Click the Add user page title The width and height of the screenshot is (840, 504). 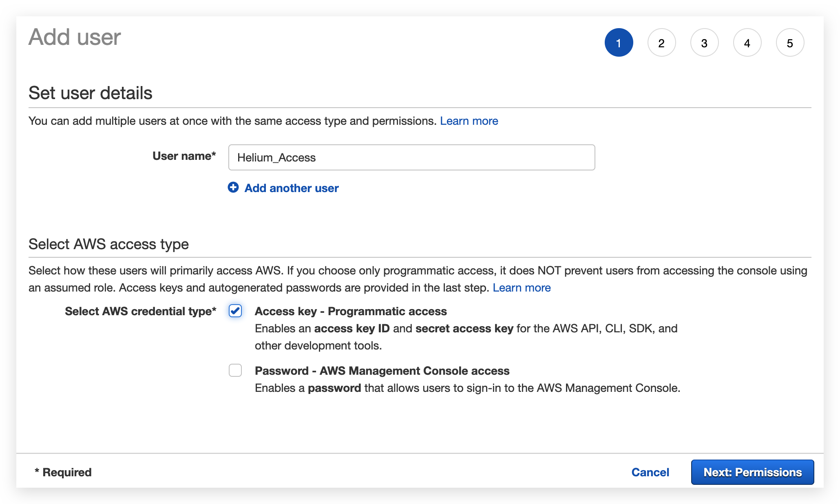[75, 37]
